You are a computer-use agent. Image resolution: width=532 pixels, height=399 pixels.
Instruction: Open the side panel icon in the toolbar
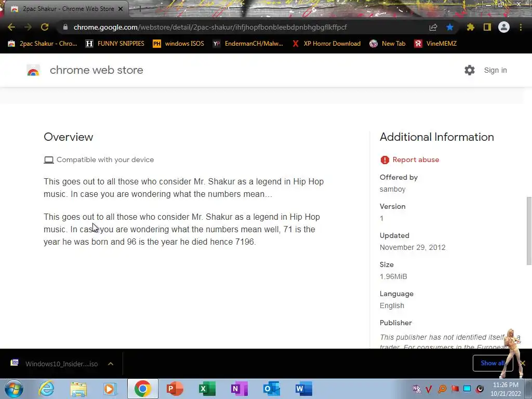pyautogui.click(x=487, y=27)
